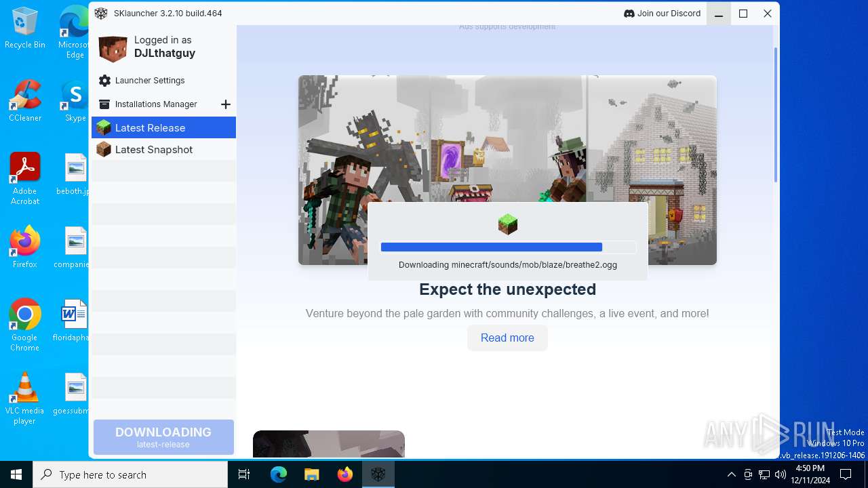Open Task View in taskbar

244,474
